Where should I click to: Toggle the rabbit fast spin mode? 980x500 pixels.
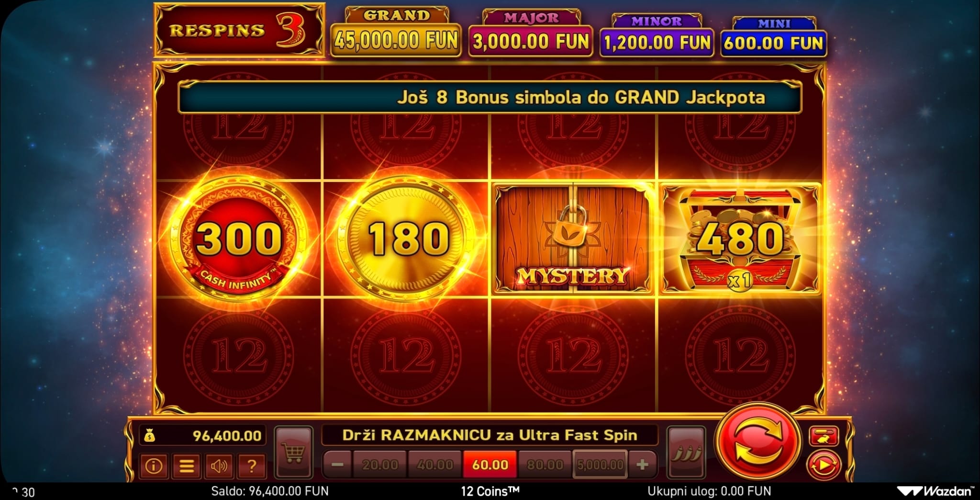824,436
